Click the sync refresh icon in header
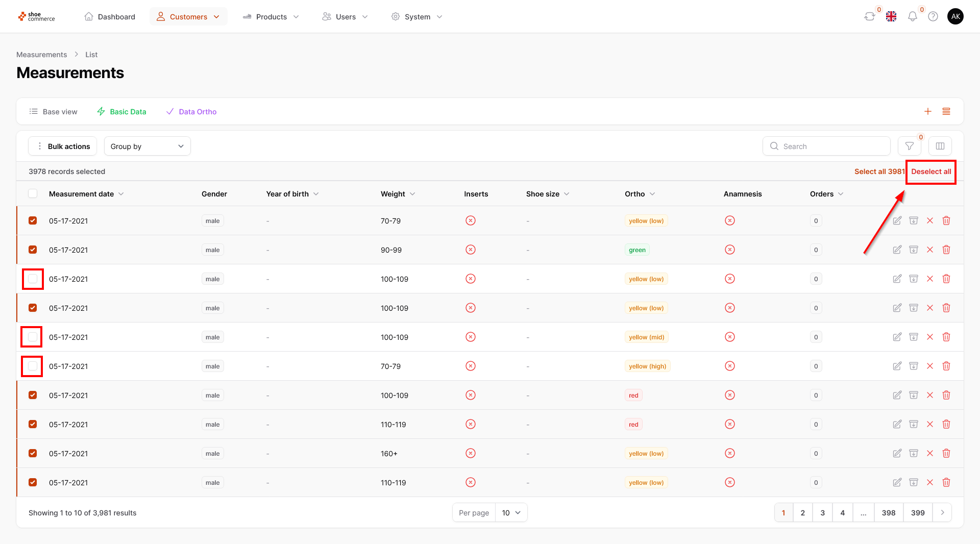 coord(869,17)
